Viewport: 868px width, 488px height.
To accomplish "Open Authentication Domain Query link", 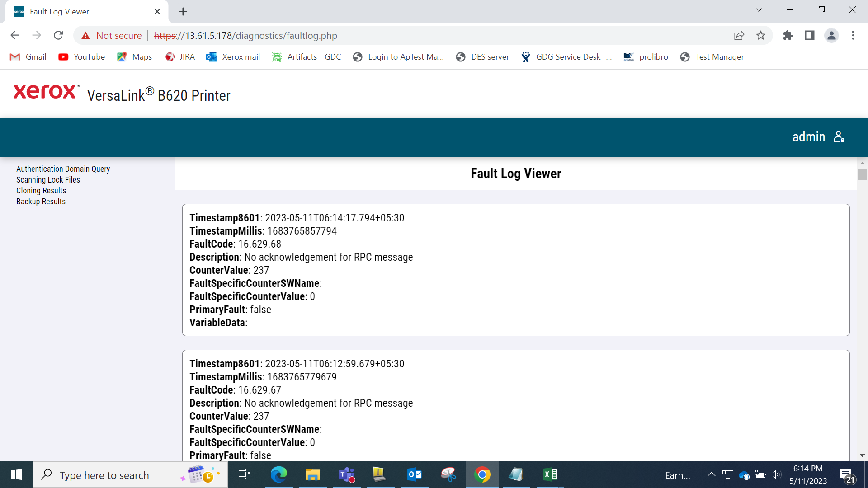I will pos(63,169).
